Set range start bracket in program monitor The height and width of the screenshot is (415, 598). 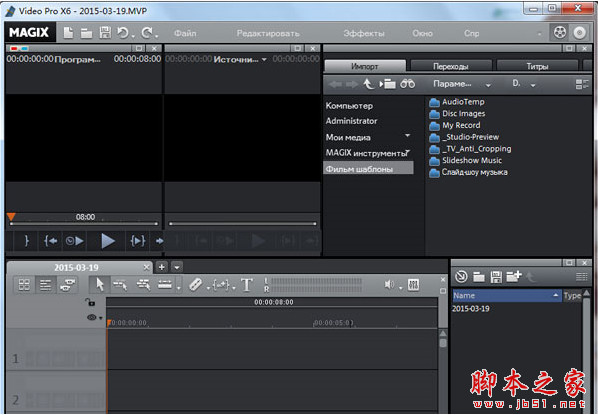[26, 241]
